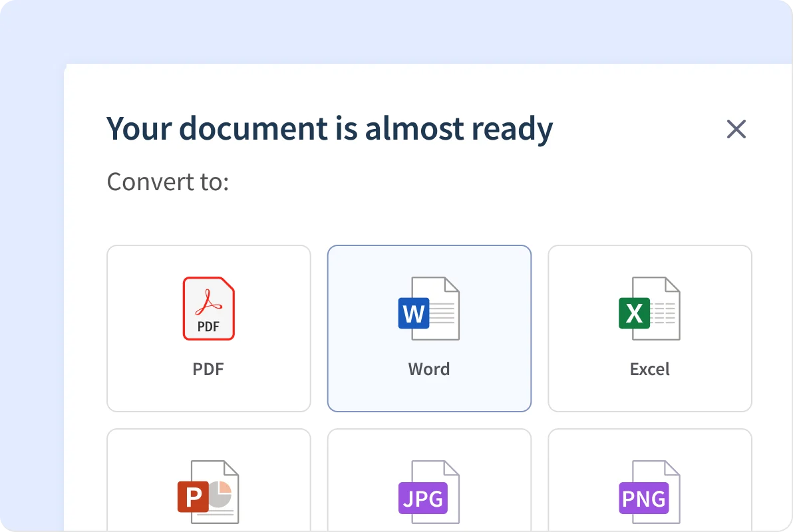Click the Convert to prompt text

coord(167,181)
